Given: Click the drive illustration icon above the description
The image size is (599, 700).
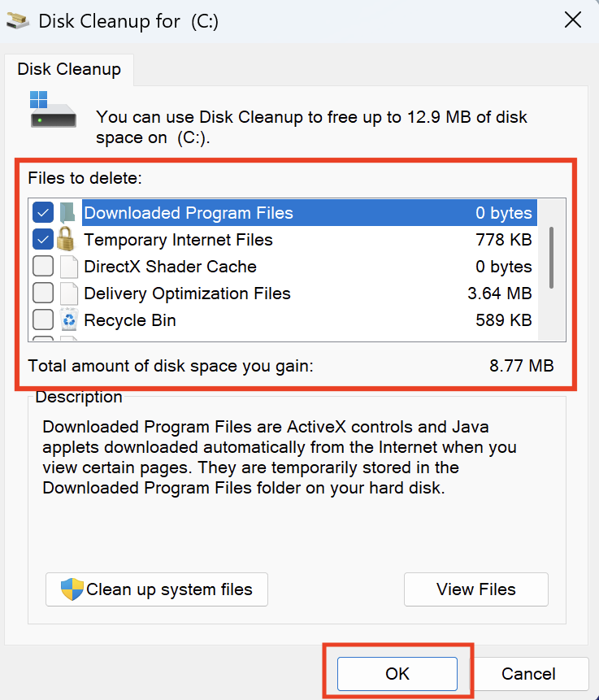Looking at the screenshot, I should point(54,111).
